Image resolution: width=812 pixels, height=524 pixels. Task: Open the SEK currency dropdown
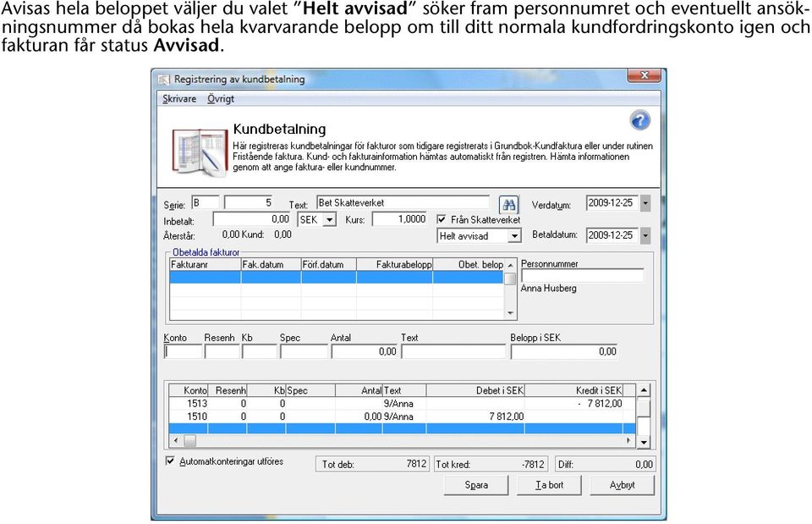[329, 220]
